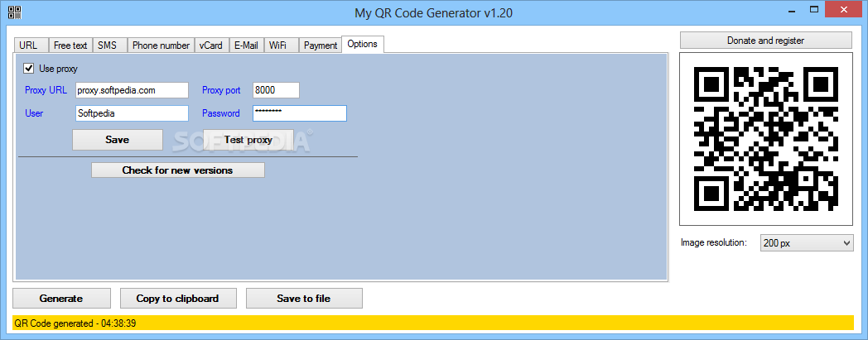The image size is (868, 340).
Task: Click Copy to clipboard button
Action: pyautogui.click(x=178, y=299)
